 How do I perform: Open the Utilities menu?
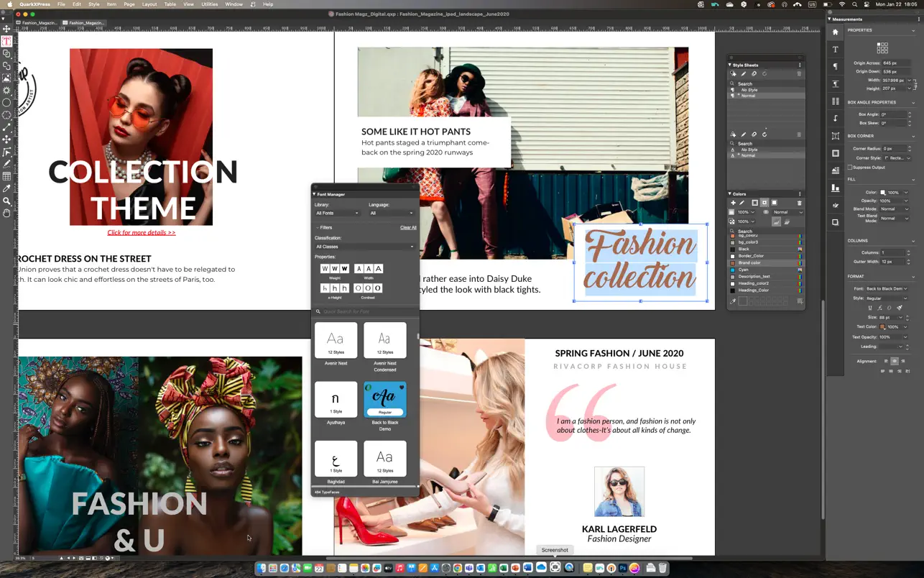(x=209, y=4)
